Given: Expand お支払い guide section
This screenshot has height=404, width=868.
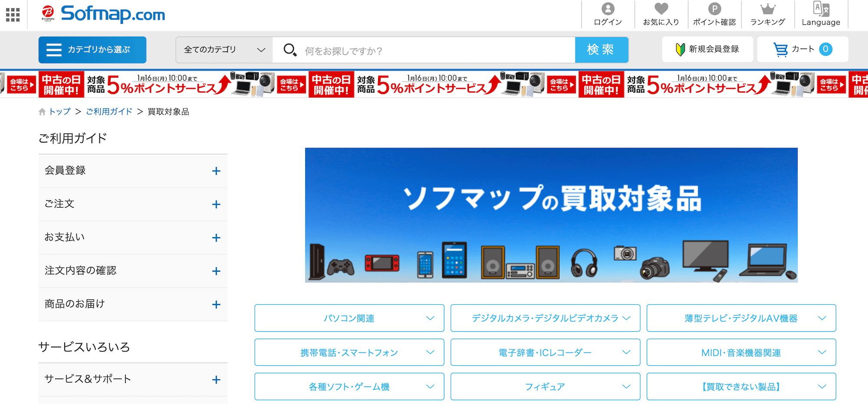Looking at the screenshot, I should point(133,238).
